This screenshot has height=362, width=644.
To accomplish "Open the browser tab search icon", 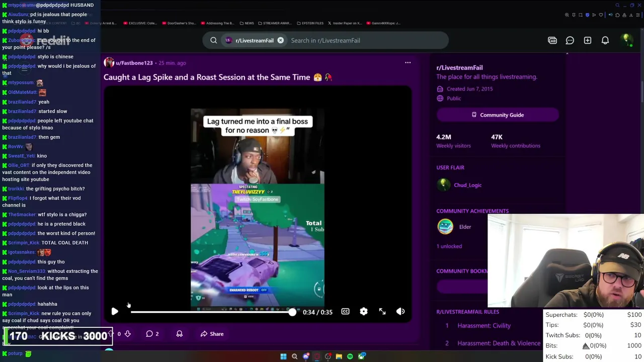I will pyautogui.click(x=617, y=5).
